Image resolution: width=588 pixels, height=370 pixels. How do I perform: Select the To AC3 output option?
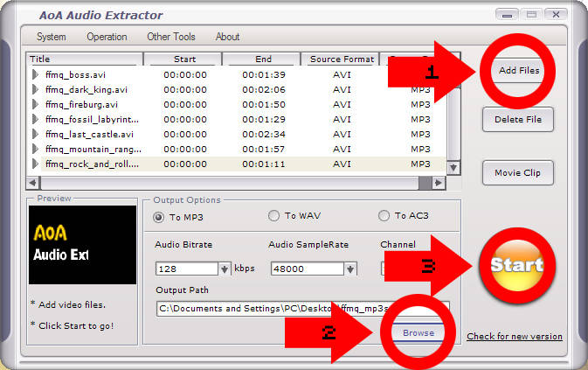tap(384, 216)
